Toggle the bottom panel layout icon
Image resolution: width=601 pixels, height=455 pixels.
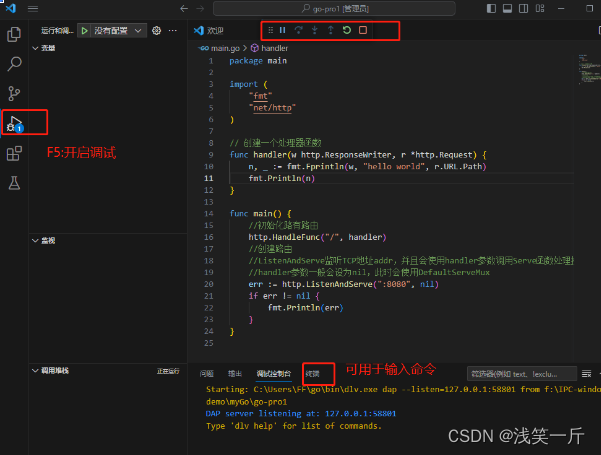point(507,8)
